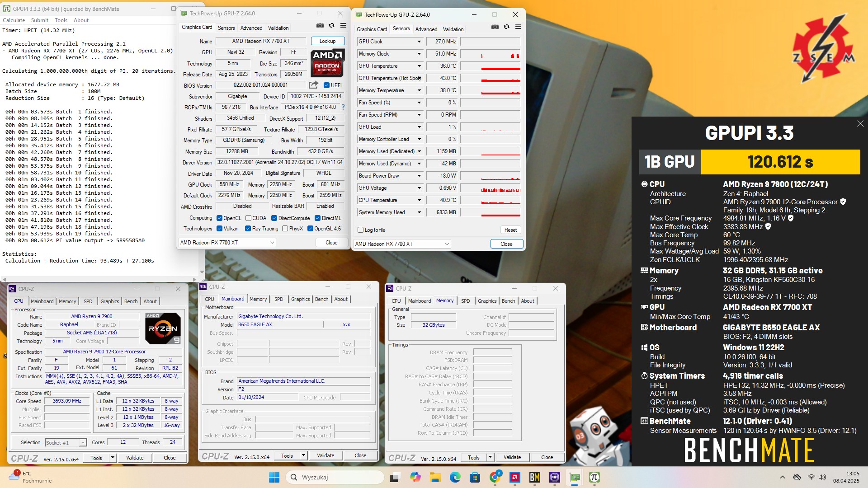Switch to GPUPI app in taskbar
Viewport: 868px width, 488px height.
click(594, 477)
